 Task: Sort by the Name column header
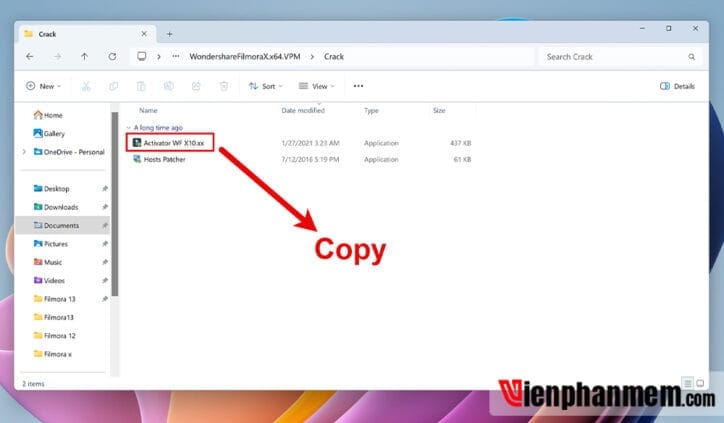[x=148, y=110]
